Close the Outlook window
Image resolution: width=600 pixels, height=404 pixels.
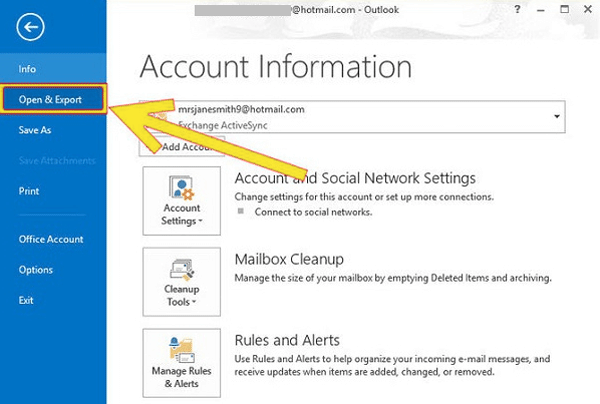coord(588,9)
